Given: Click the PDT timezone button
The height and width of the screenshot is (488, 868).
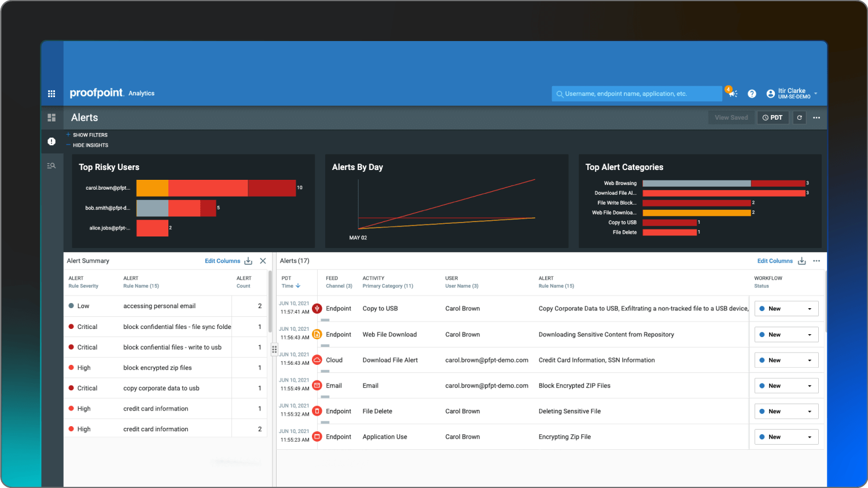Looking at the screenshot, I should (773, 117).
